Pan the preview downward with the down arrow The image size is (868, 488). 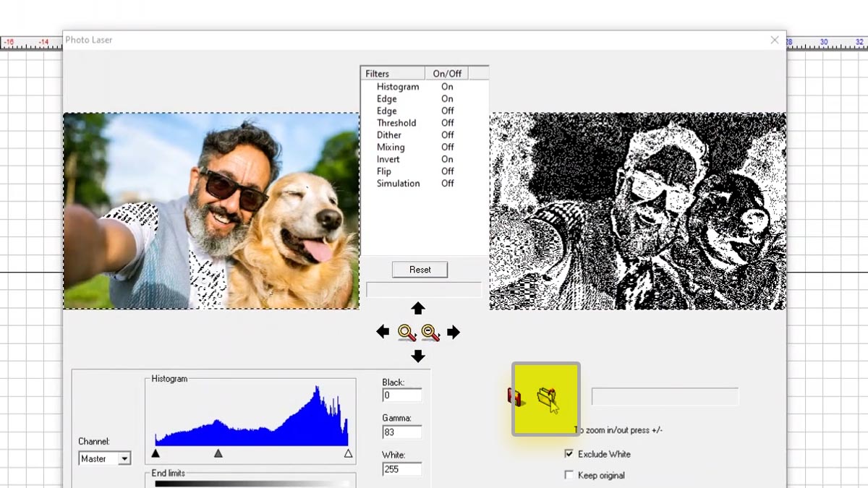pos(417,356)
